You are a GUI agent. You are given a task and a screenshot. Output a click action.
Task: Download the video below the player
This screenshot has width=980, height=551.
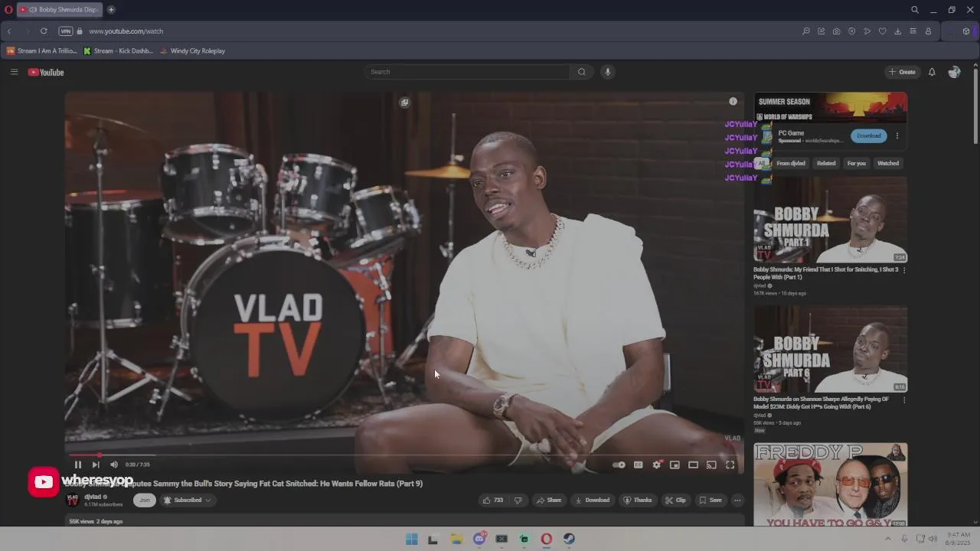point(592,500)
